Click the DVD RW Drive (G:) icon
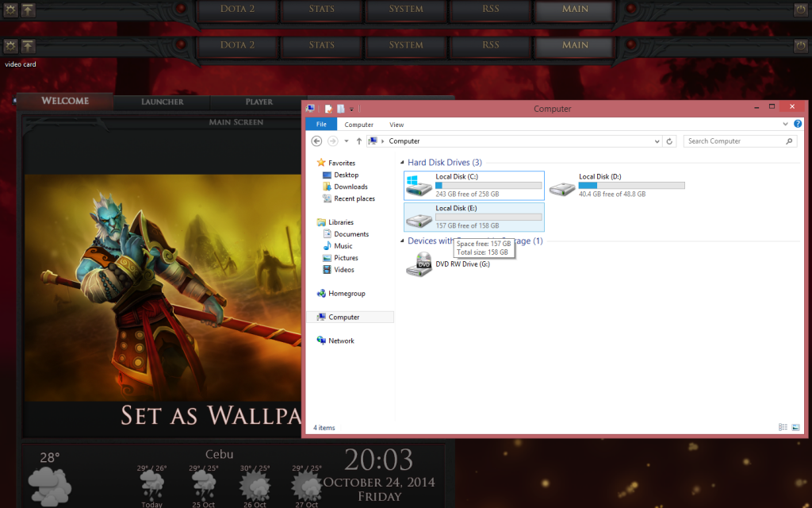This screenshot has height=508, width=812. [x=419, y=267]
